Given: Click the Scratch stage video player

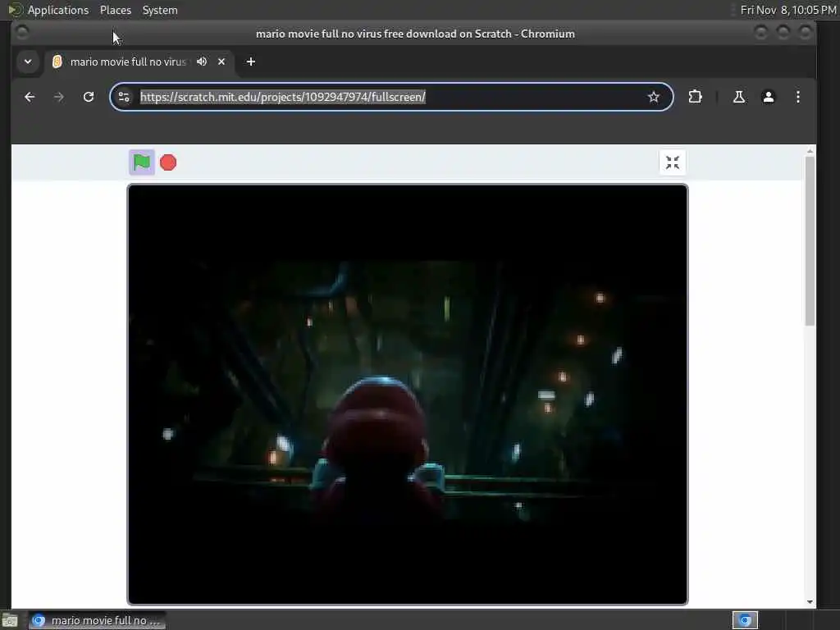Looking at the screenshot, I should point(407,395).
